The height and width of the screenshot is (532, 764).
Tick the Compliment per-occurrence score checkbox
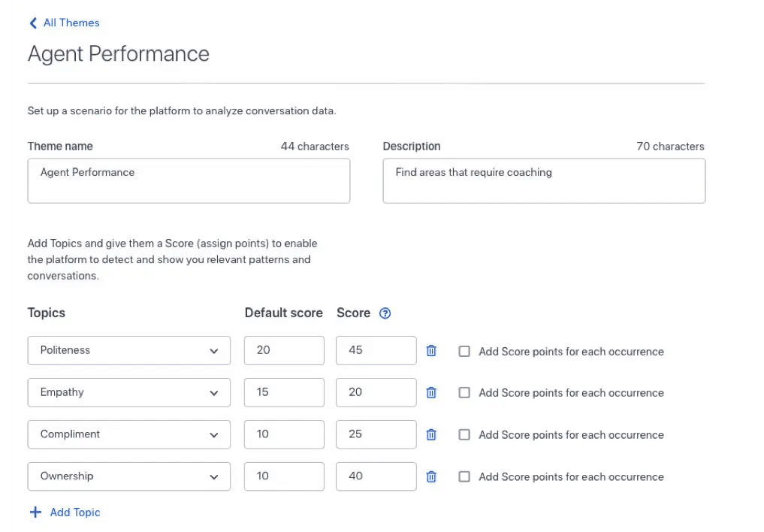tap(464, 434)
